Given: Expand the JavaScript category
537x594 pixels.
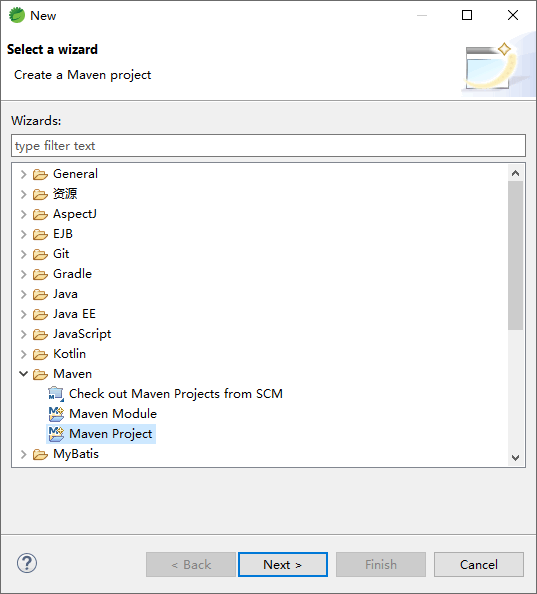Looking at the screenshot, I should point(23,334).
